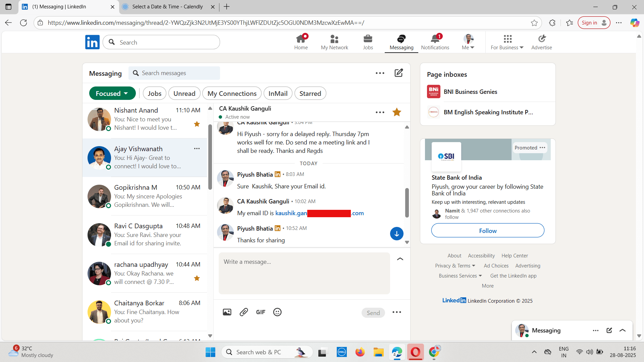Open Promoted ad options dots
Viewport: 644px width, 362px height.
[542, 147]
